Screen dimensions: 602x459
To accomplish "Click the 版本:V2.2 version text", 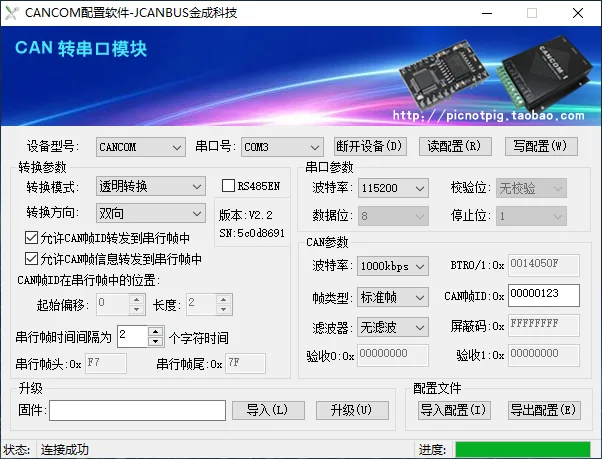I will 246,215.
